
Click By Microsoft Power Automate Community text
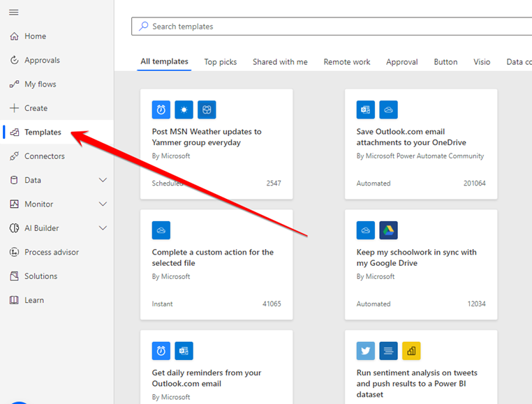(420, 156)
